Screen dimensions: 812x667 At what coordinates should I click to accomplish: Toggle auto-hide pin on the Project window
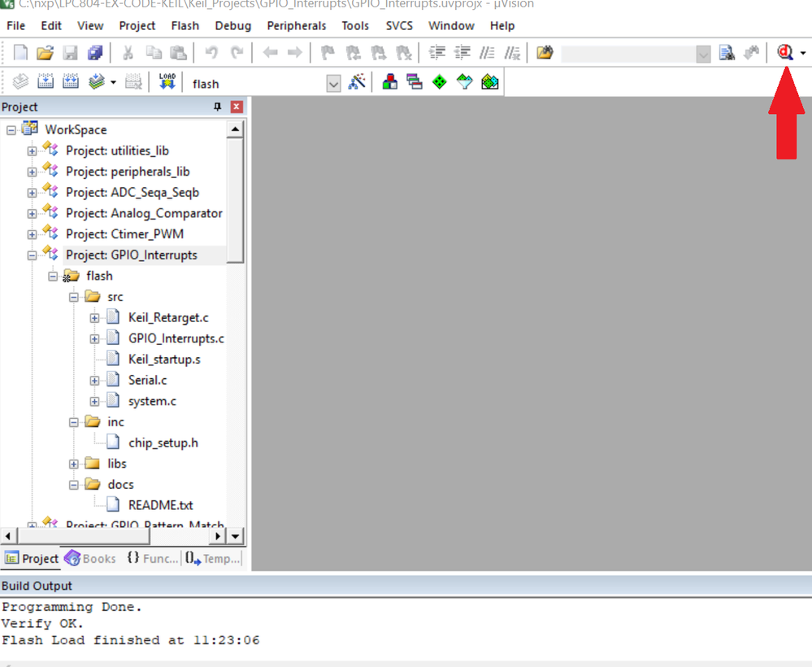click(218, 107)
